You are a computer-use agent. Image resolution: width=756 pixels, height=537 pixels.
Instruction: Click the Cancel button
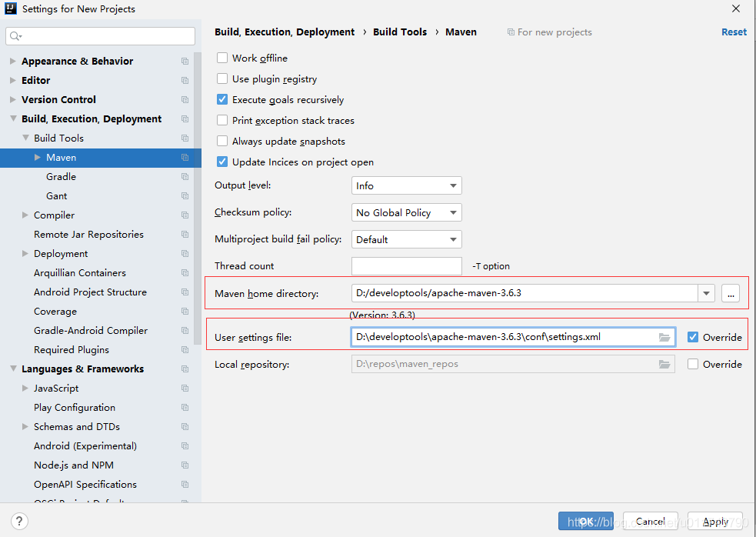point(651,521)
